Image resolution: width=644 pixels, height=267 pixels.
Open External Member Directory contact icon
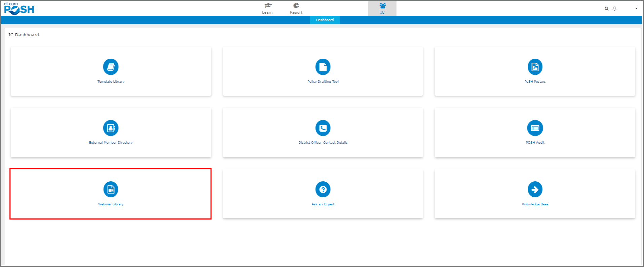(x=111, y=128)
